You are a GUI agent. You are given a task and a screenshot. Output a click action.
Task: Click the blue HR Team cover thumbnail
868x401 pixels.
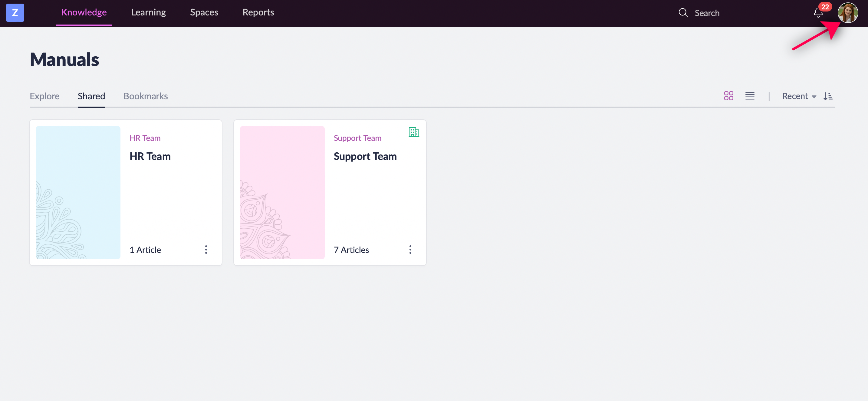pos(78,192)
